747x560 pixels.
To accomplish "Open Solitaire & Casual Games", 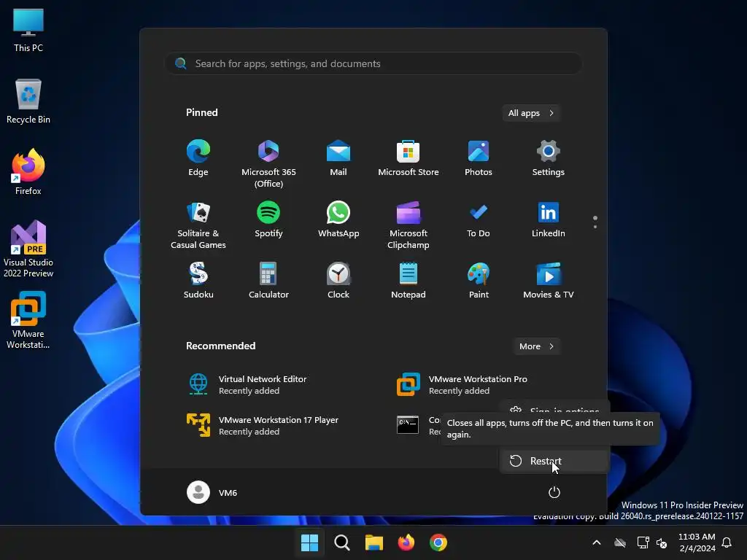I will pyautogui.click(x=198, y=225).
